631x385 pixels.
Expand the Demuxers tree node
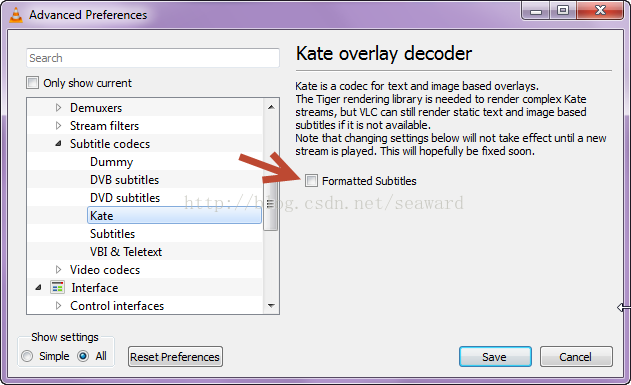(x=58, y=107)
